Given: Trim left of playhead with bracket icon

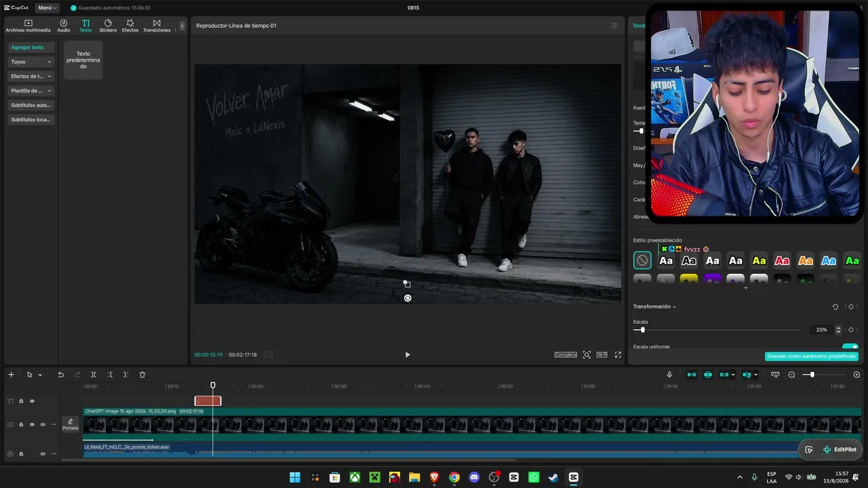Looking at the screenshot, I should 110,375.
